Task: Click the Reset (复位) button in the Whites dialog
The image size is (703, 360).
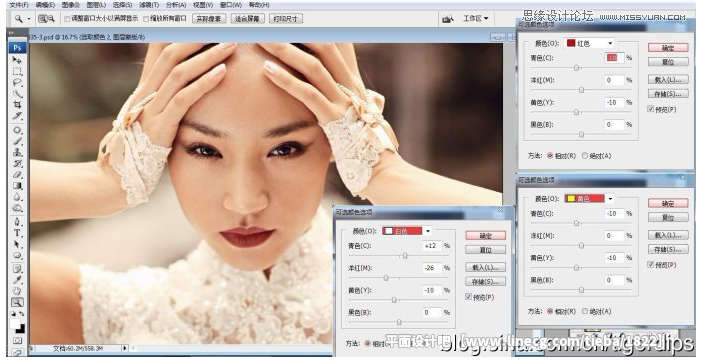Action: pos(486,250)
